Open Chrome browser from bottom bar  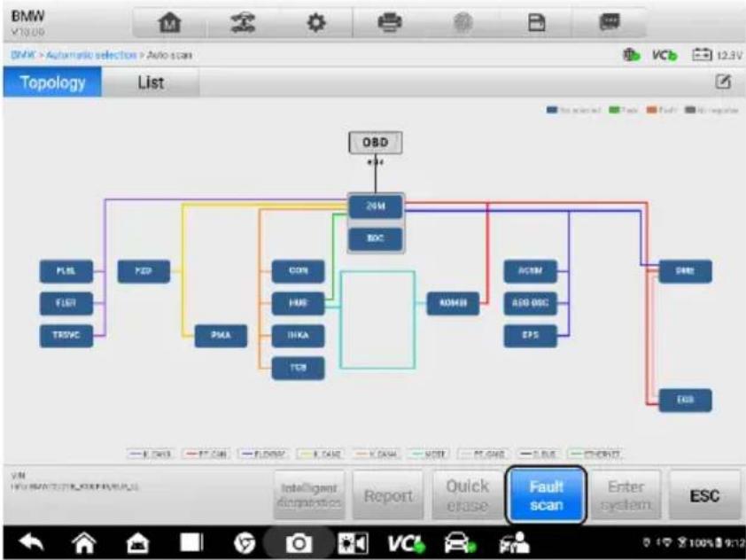coord(245,543)
